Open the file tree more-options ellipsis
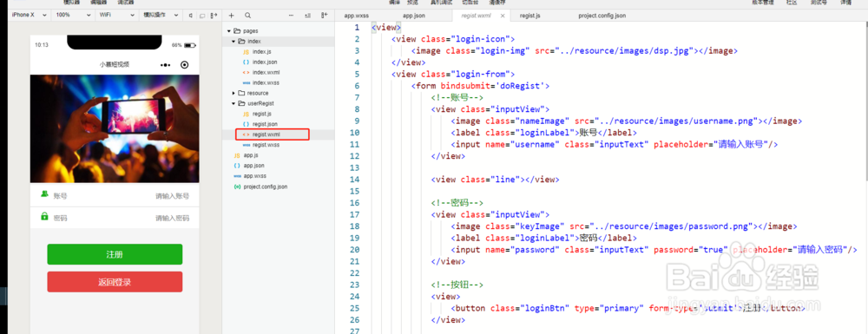868x334 pixels. [291, 16]
